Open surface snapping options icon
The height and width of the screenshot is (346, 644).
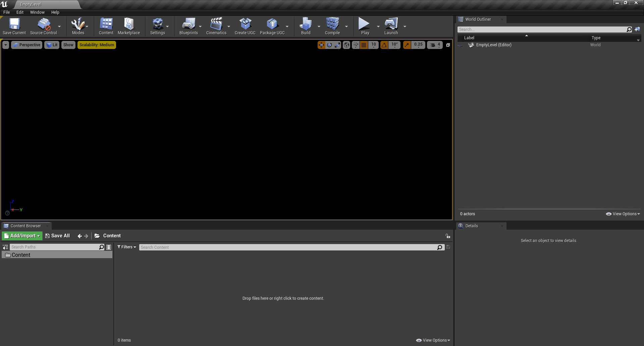tap(356, 45)
